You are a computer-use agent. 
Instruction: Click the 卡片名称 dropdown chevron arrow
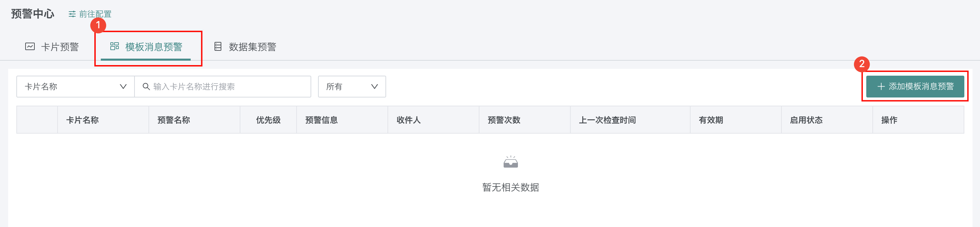coord(123,87)
